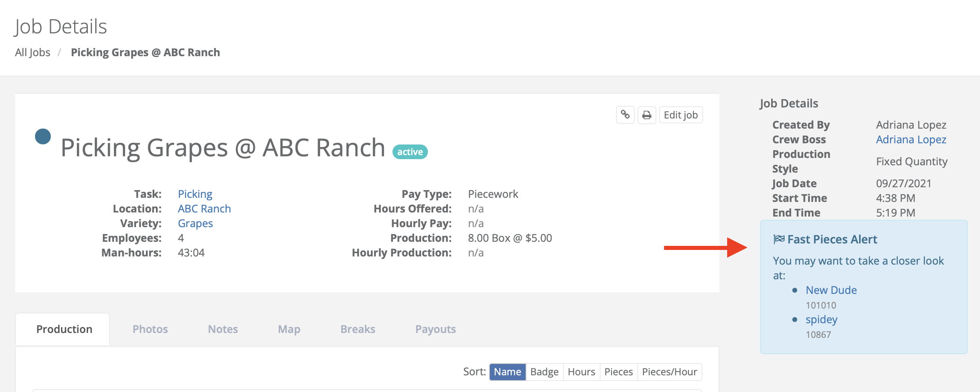Open the Edit job button
This screenshot has width=980, height=392.
point(681,115)
